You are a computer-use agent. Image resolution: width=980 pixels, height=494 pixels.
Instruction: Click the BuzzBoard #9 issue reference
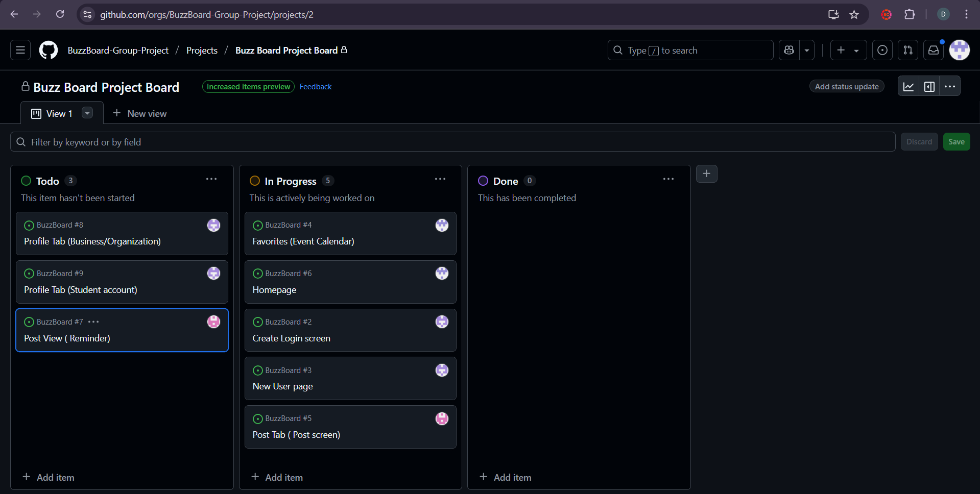pos(60,274)
